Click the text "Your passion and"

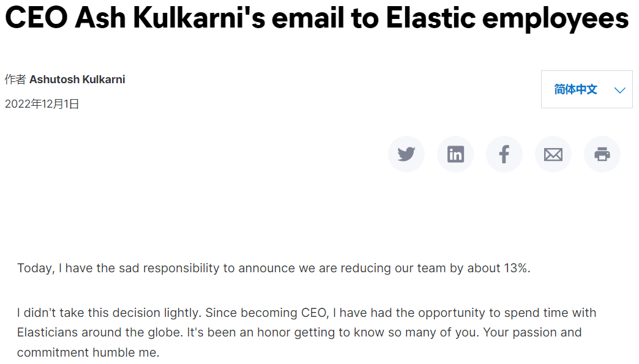point(532,333)
